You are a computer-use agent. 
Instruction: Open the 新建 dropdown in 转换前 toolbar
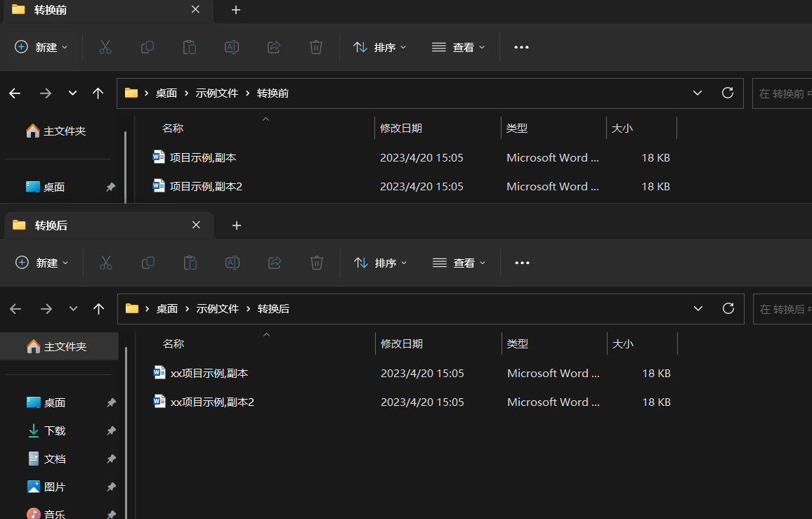pos(41,47)
